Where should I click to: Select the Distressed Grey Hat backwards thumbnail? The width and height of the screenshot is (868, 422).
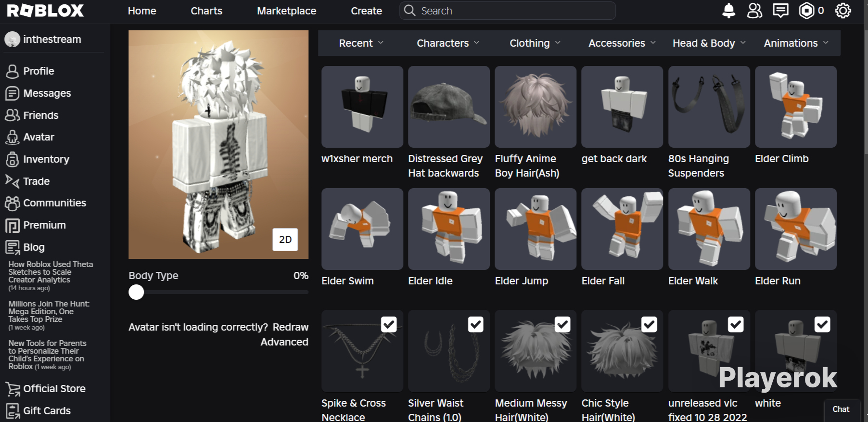[x=449, y=107]
